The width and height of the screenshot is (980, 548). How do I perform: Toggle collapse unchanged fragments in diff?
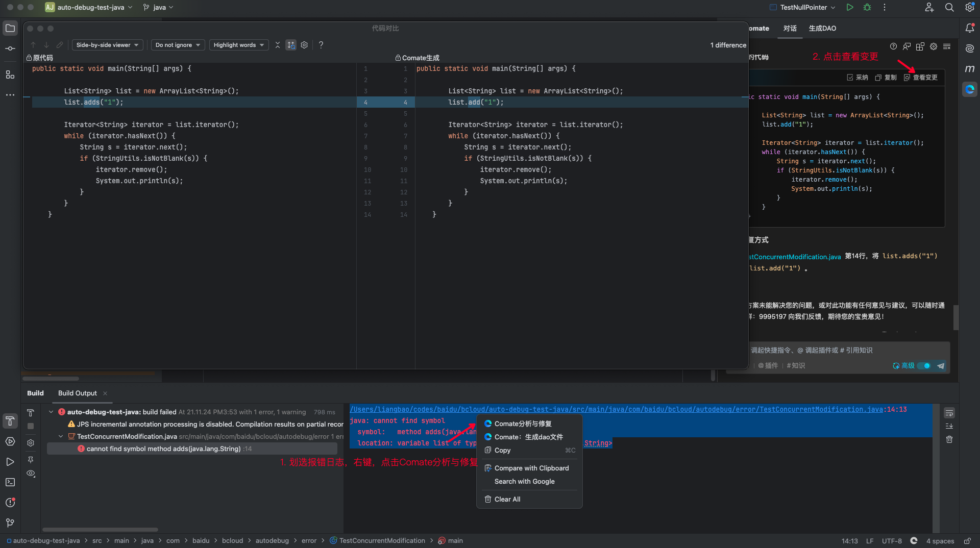pos(278,45)
